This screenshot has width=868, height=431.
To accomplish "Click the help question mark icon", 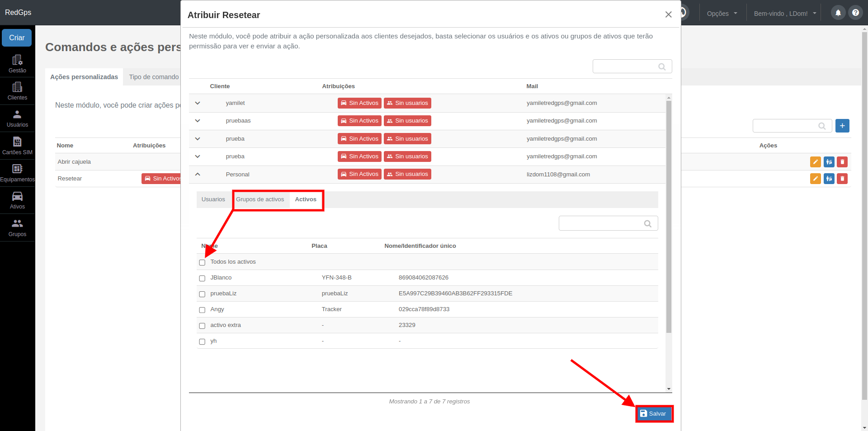I will [x=855, y=13].
